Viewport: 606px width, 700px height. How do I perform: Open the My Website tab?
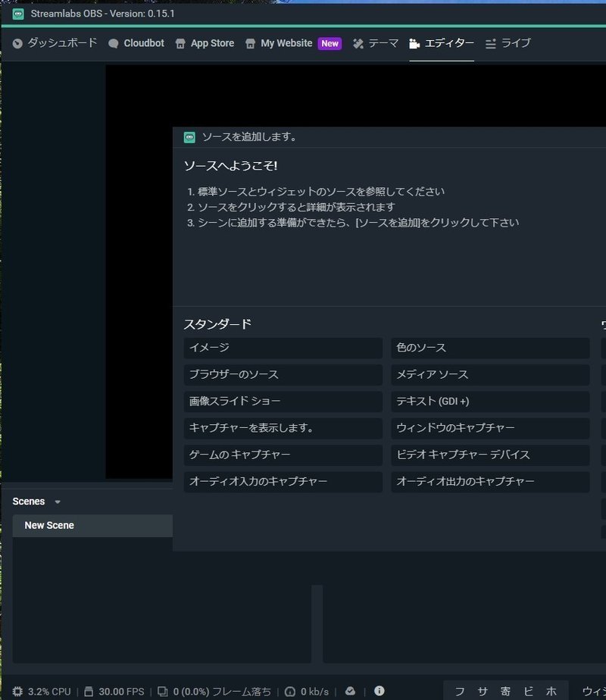tap(279, 43)
